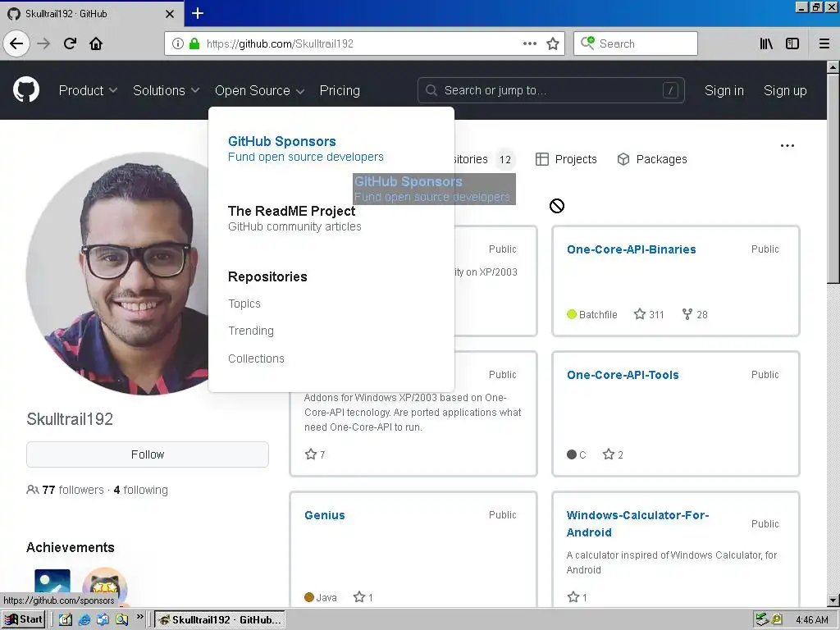Open the Windows Start menu
Screen dimensions: 840x630
click(x=24, y=620)
